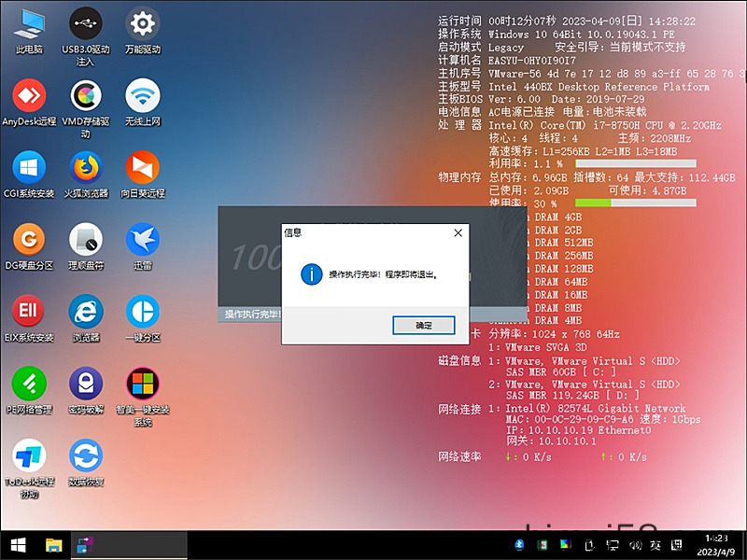Click the text Windows 10 64Bit 10.0.19043.1 PE

click(581, 35)
